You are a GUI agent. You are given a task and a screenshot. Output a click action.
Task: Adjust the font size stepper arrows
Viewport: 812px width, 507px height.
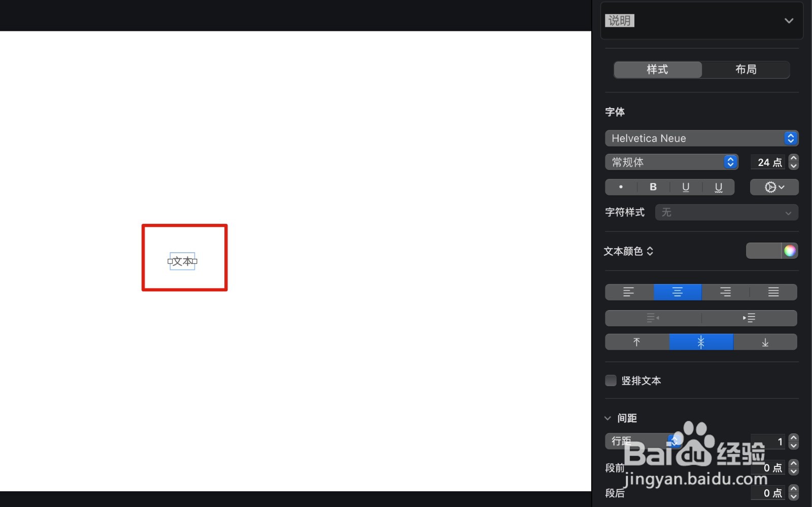(x=794, y=162)
